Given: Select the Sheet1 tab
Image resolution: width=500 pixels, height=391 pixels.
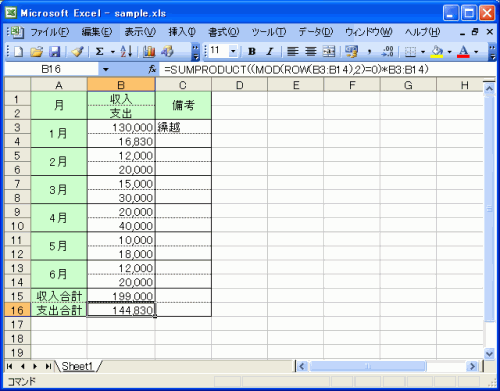Looking at the screenshot, I should click(77, 366).
